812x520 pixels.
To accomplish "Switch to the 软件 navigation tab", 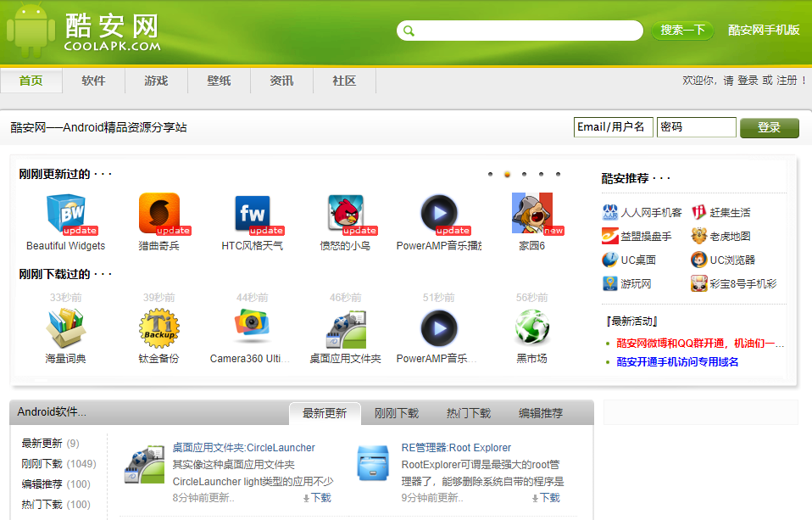I will coord(93,81).
